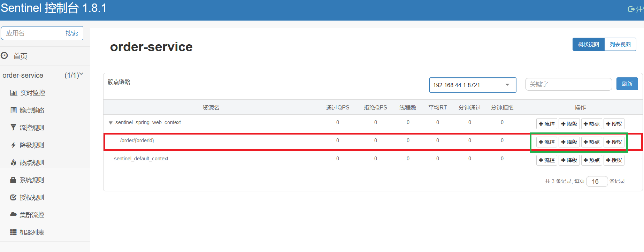Click the 资源名 column header
The image size is (644, 252).
211,107
